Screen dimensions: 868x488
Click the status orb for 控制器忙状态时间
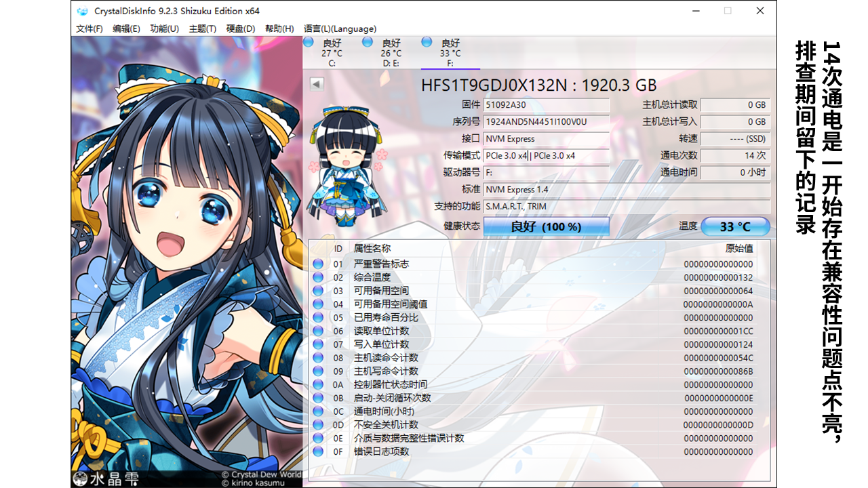click(318, 384)
